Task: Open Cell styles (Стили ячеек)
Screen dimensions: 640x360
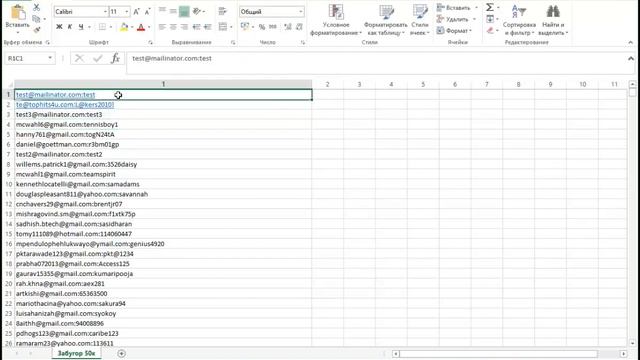Action: coord(419,20)
